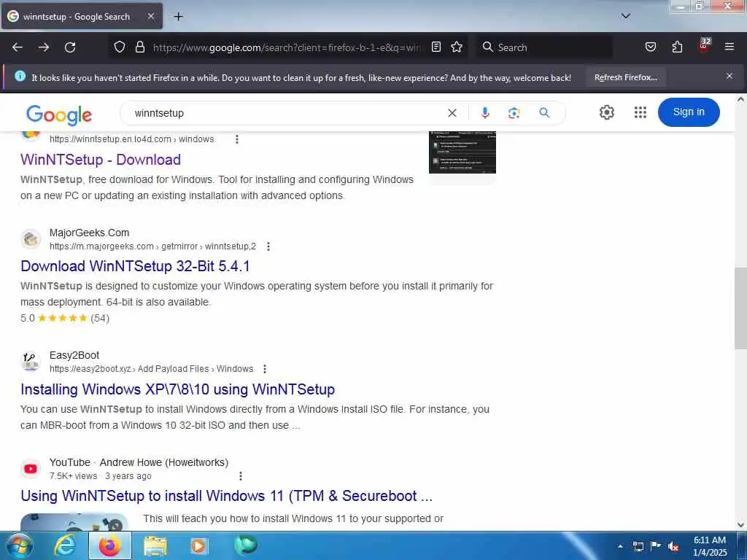
Task: Toggle reader view icon in address bar
Action: [436, 47]
